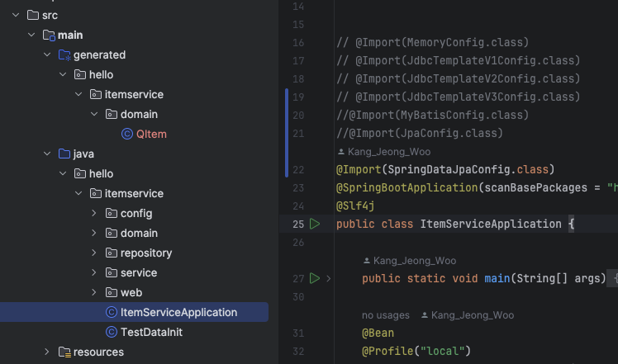Collapse the generated folder chevron
This screenshot has height=364, width=618.
click(47, 54)
